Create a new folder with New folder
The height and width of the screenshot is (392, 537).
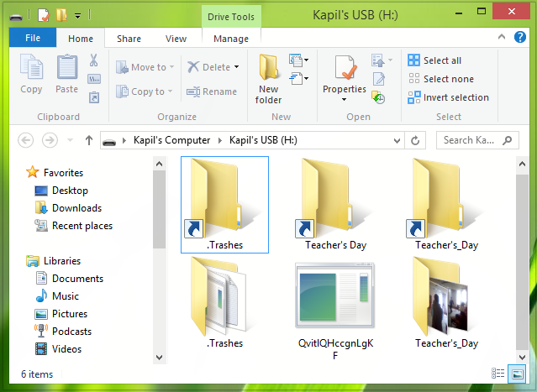(x=269, y=79)
